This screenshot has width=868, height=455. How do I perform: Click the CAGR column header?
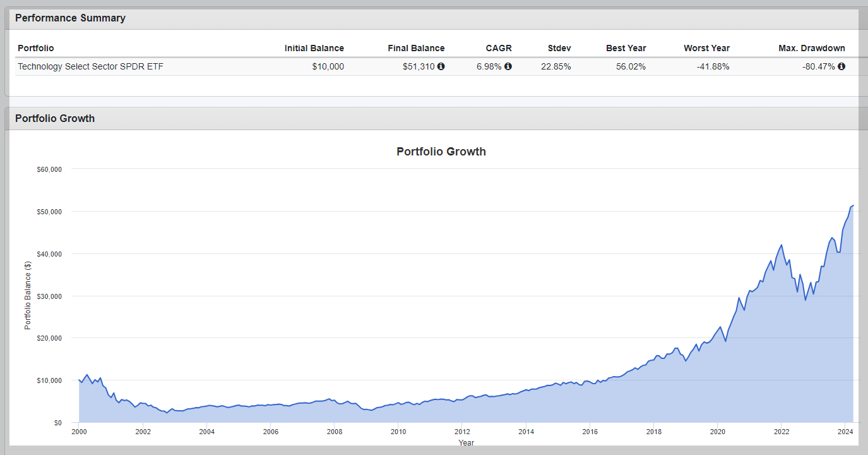pos(499,48)
